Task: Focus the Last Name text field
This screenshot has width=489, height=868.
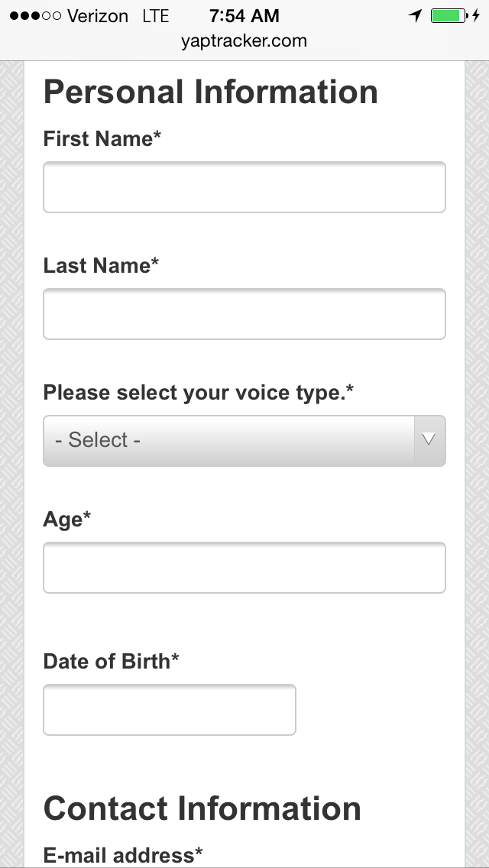Action: point(244,314)
